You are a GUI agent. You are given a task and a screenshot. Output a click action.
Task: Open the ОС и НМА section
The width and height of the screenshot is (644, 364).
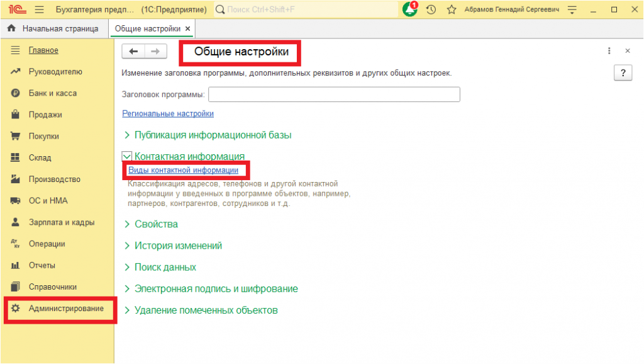(x=48, y=201)
